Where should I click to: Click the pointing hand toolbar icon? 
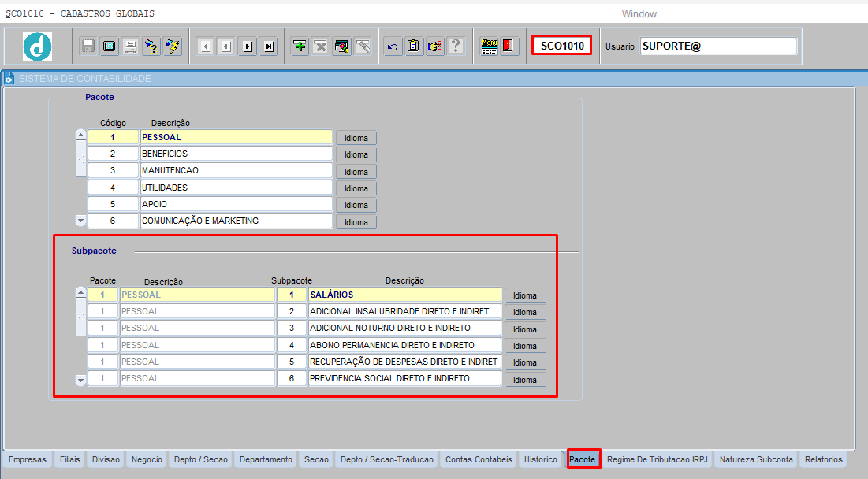[x=434, y=46]
